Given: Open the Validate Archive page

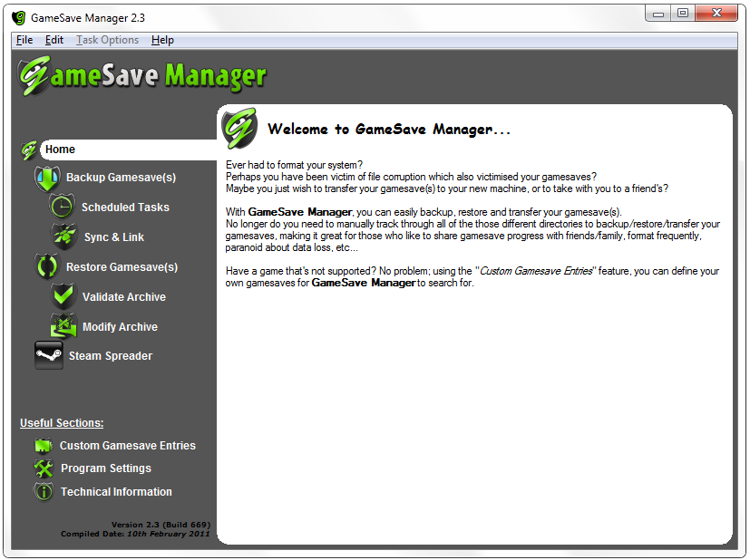Looking at the screenshot, I should [x=124, y=296].
